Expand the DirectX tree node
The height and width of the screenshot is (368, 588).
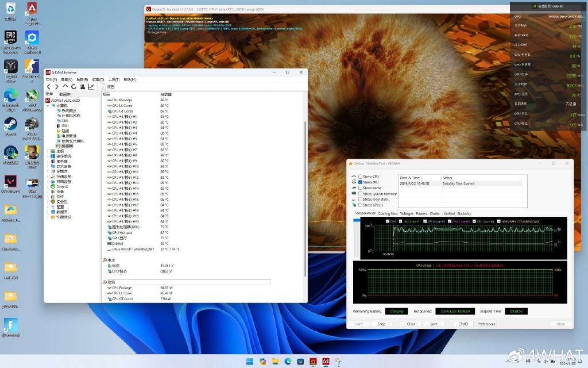[48, 186]
